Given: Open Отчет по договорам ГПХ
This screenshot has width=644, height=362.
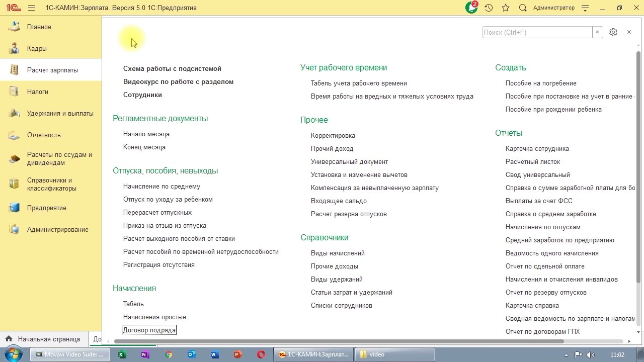Looking at the screenshot, I should pos(542,331).
